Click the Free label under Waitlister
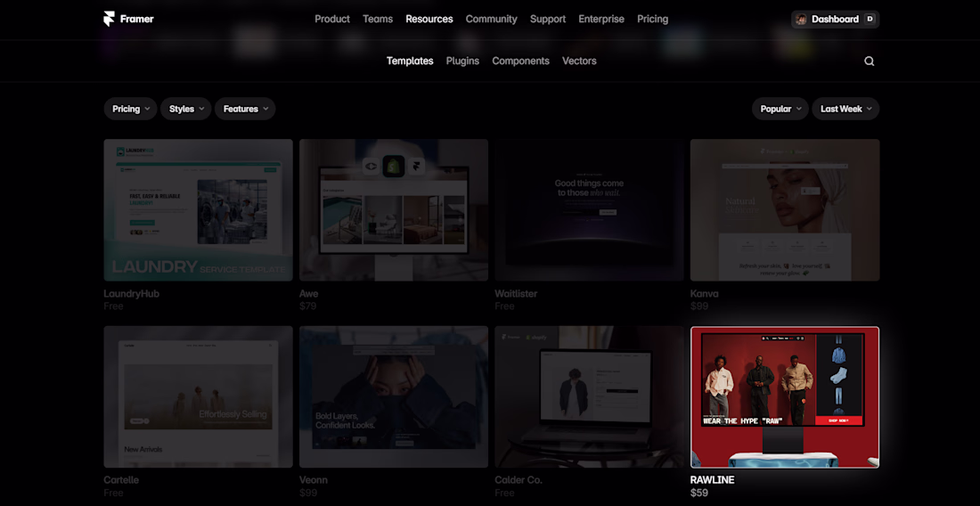The width and height of the screenshot is (980, 506). tap(504, 306)
